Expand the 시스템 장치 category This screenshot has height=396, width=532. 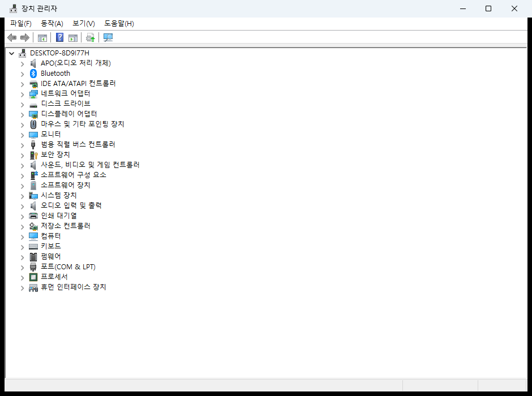pos(23,196)
